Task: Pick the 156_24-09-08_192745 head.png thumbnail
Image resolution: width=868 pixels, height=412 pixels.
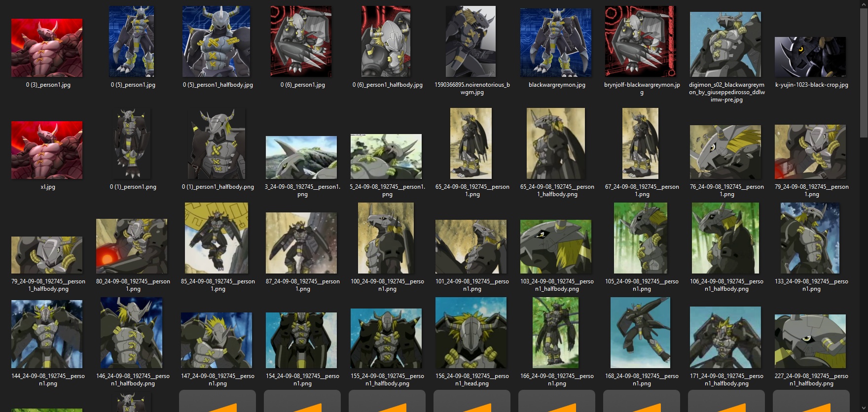Action: point(471,333)
